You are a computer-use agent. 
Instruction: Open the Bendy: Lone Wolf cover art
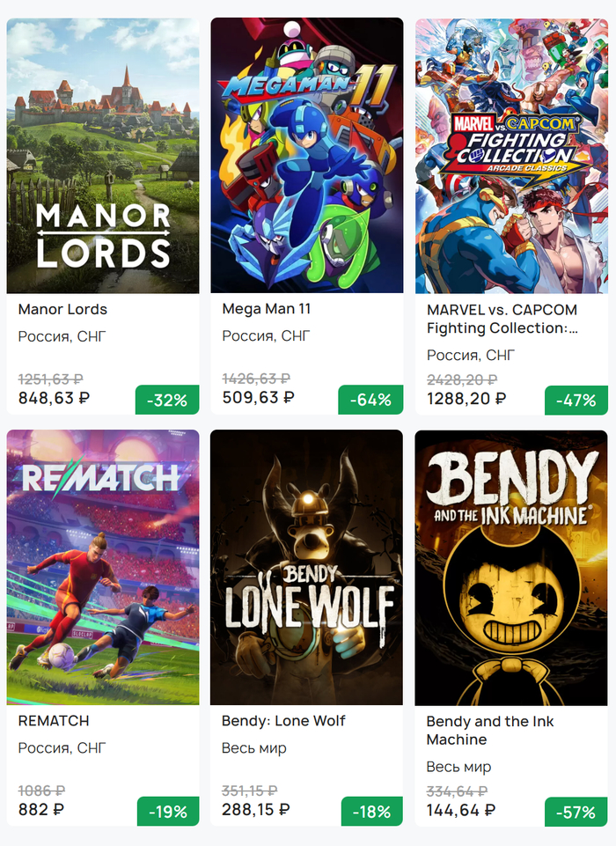pyautogui.click(x=307, y=567)
